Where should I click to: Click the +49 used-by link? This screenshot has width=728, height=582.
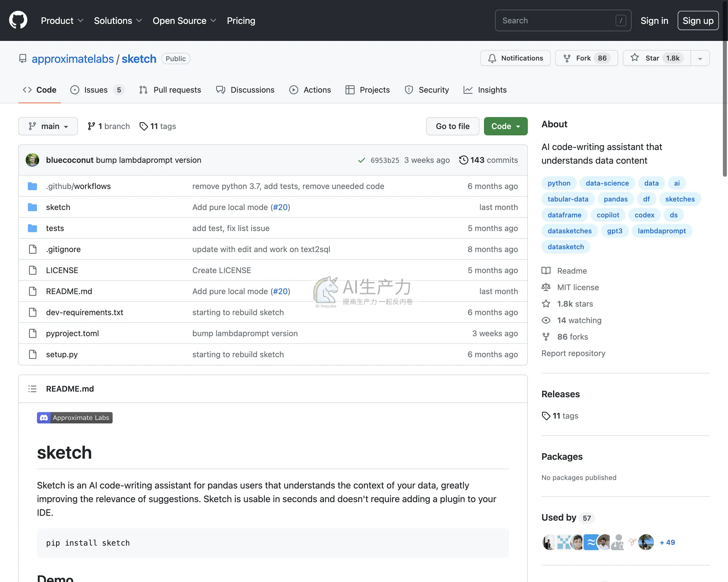click(667, 542)
